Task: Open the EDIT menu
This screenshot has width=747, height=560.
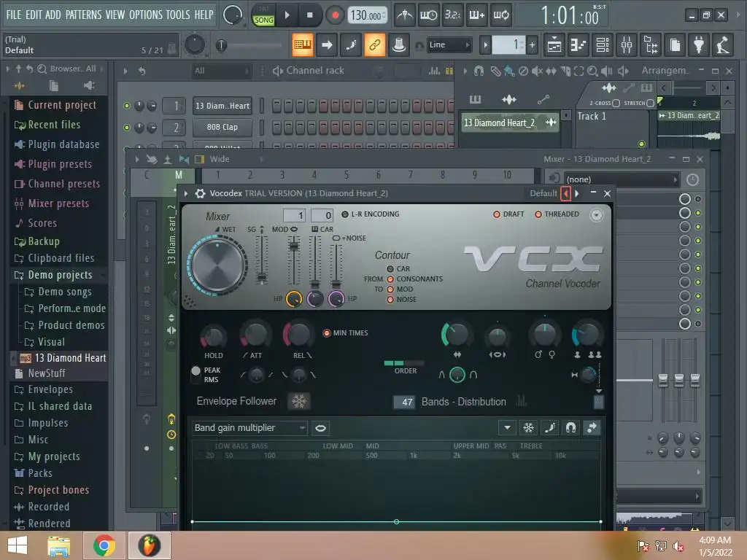Action: point(34,15)
